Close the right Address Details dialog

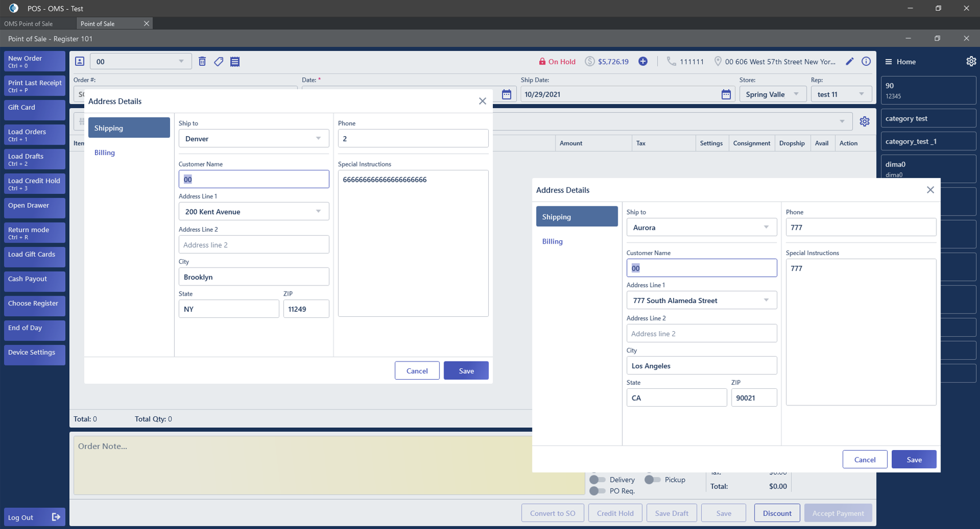click(x=930, y=190)
